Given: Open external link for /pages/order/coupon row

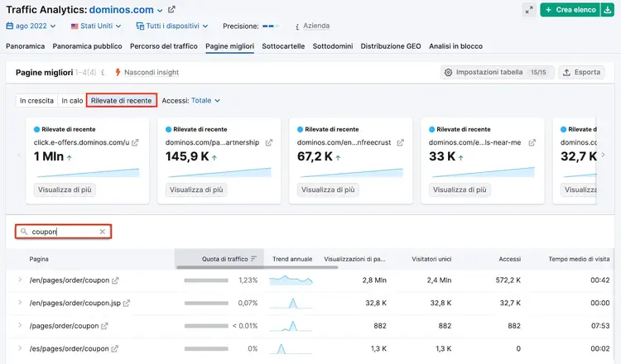Looking at the screenshot, I should click(104, 326).
